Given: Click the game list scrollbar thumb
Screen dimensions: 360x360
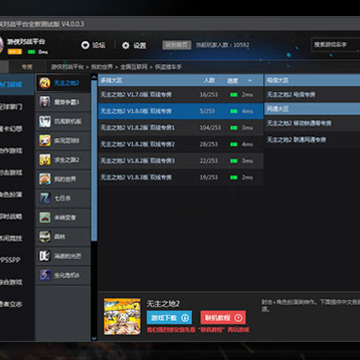Looking at the screenshot, I should (94, 160).
